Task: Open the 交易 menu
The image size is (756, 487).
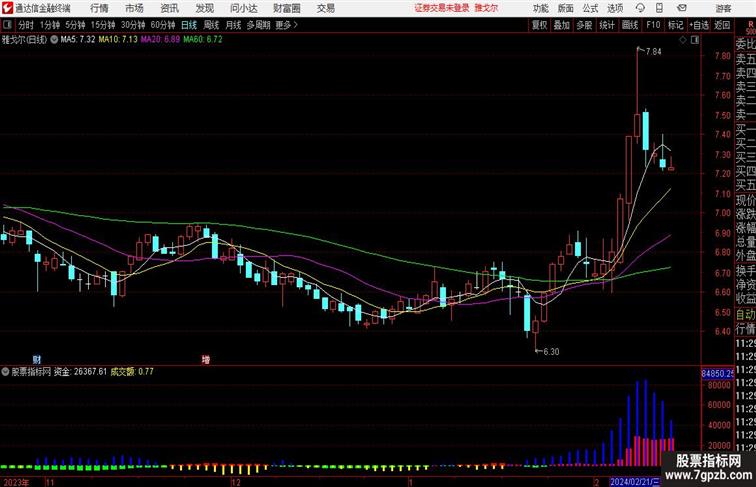Action: click(x=325, y=8)
